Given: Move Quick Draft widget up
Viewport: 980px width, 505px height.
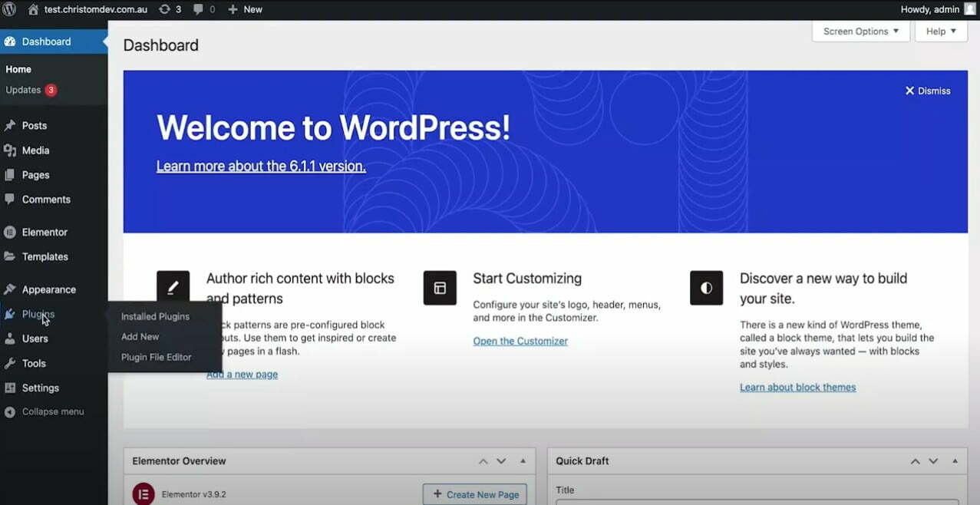Looking at the screenshot, I should pyautogui.click(x=915, y=461).
